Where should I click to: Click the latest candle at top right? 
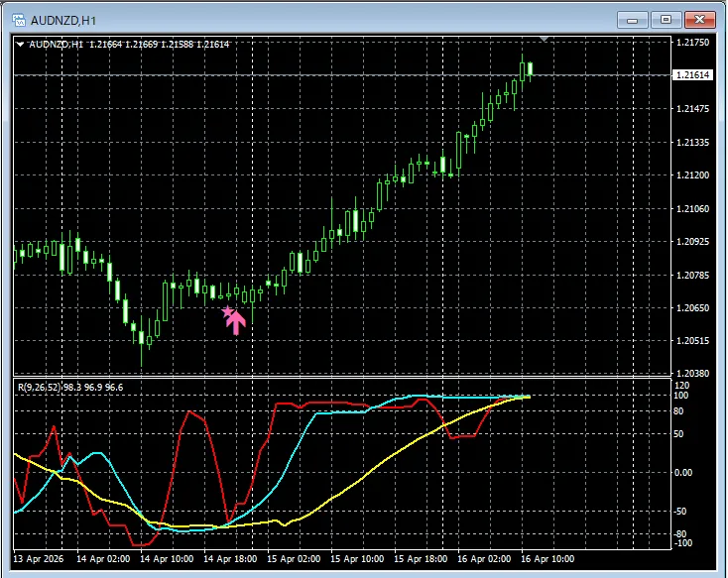(531, 67)
